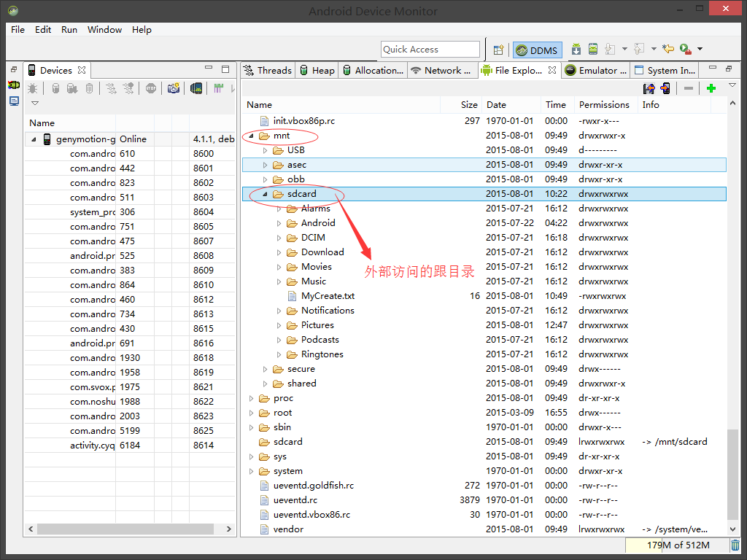Collapse the sdcard folder under mnt
747x560 pixels.
point(266,194)
